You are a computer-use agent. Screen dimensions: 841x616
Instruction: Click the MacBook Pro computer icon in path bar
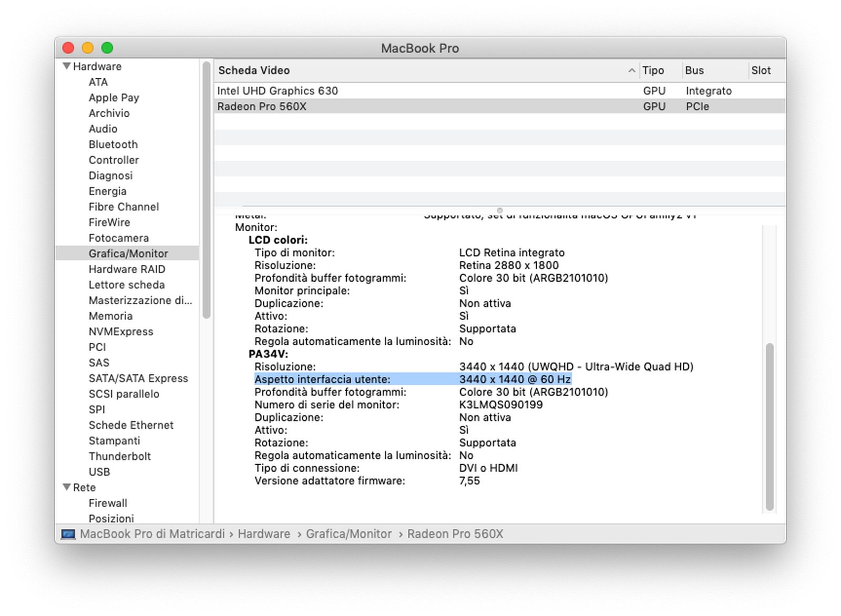[68, 534]
